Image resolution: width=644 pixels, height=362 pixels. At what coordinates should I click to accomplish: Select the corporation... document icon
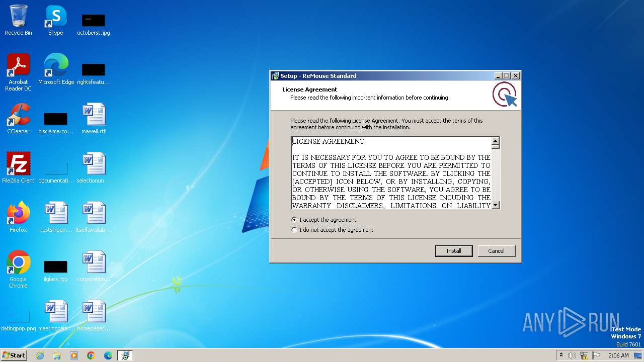coord(93,266)
